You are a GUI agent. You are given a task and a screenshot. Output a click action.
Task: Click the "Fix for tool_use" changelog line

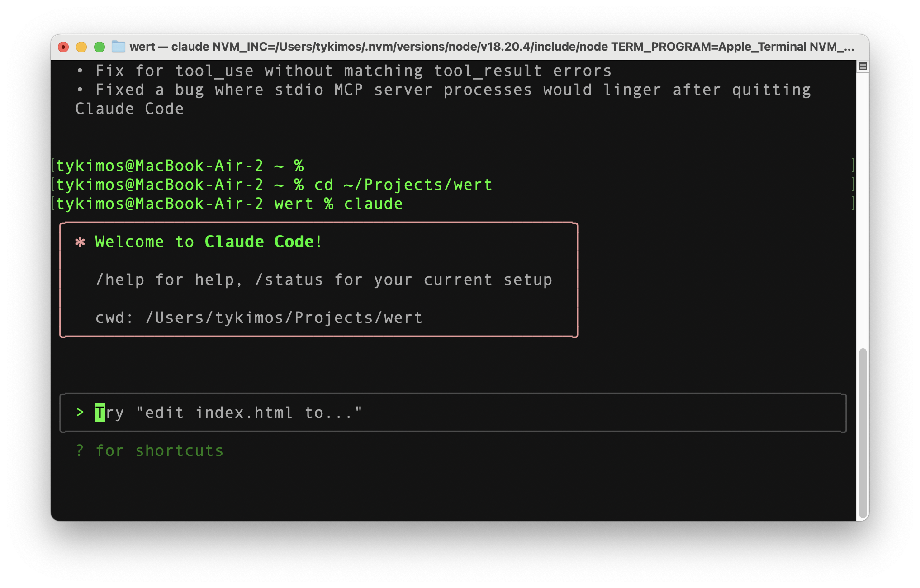pyautogui.click(x=353, y=71)
